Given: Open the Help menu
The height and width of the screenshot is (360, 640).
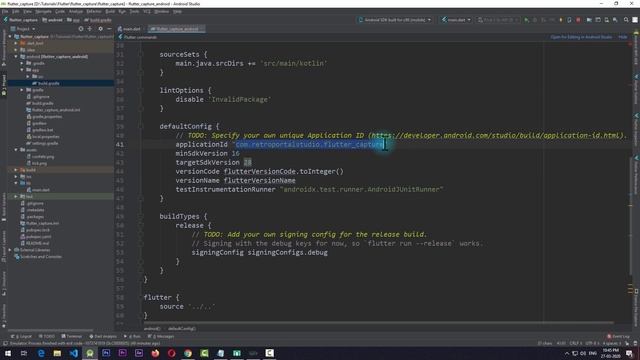Looking at the screenshot, I should coord(177,11).
